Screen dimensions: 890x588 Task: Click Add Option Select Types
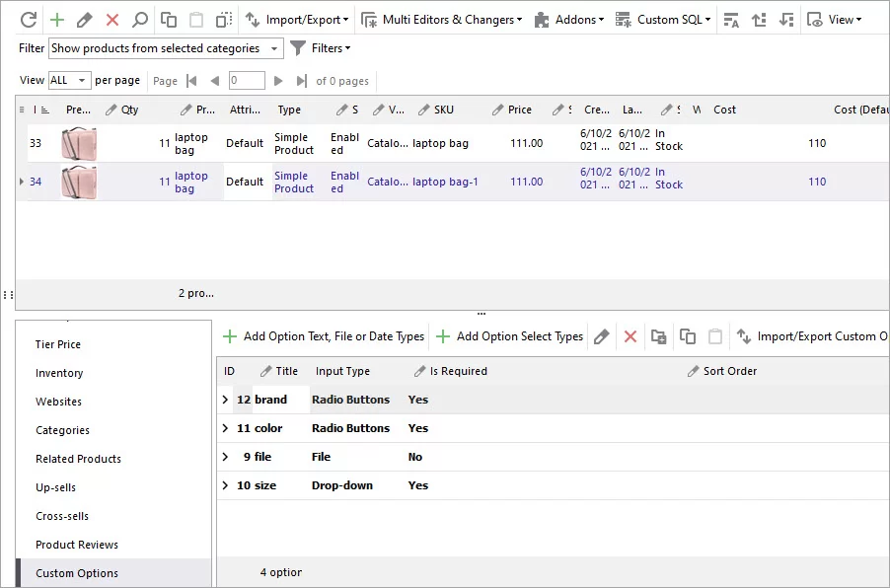click(x=510, y=336)
